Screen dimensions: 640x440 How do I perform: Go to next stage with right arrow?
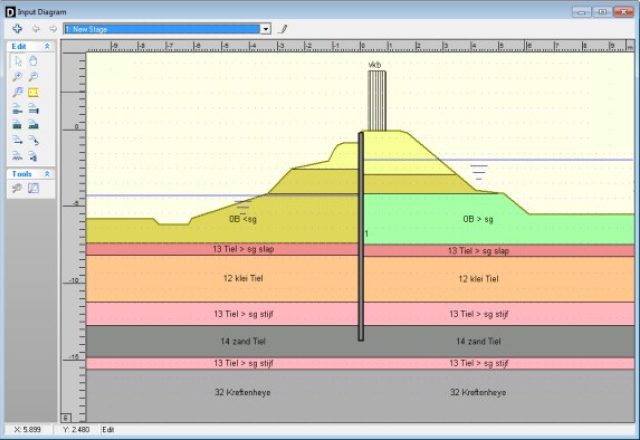coord(52,29)
